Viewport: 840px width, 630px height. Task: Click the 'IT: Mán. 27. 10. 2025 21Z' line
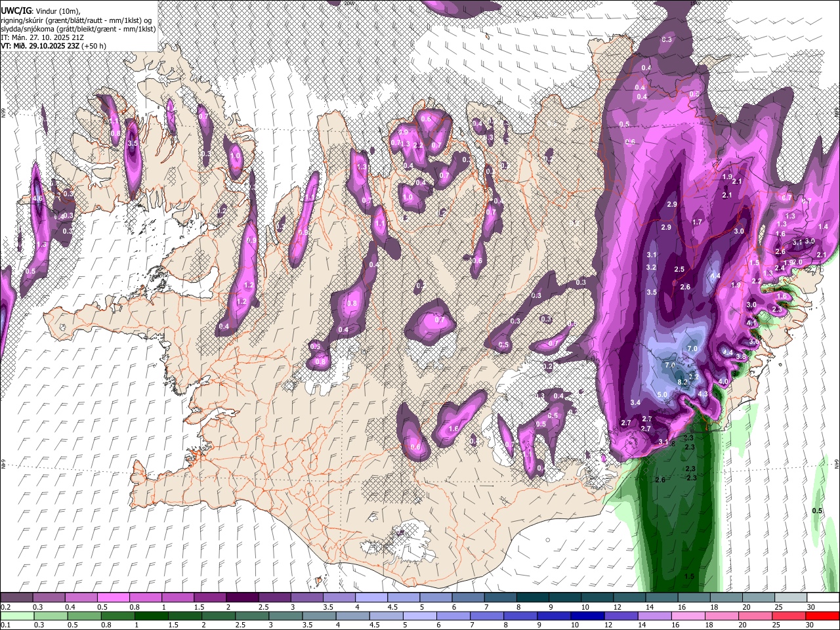(42, 37)
